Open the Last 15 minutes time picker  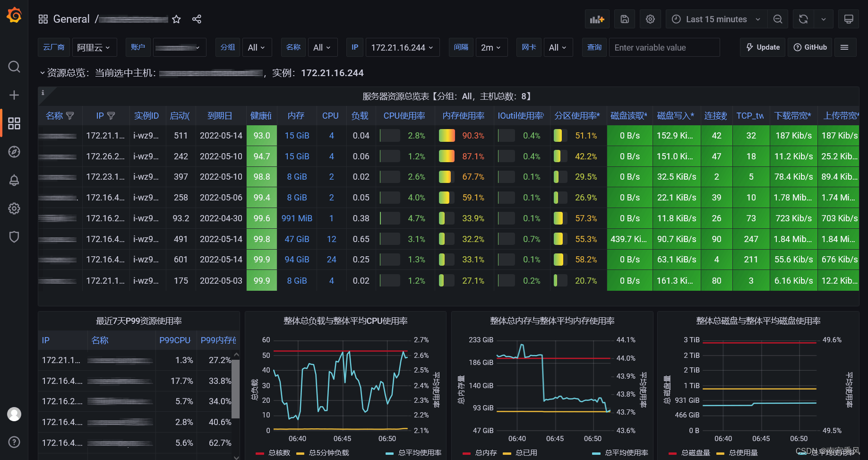(x=716, y=19)
